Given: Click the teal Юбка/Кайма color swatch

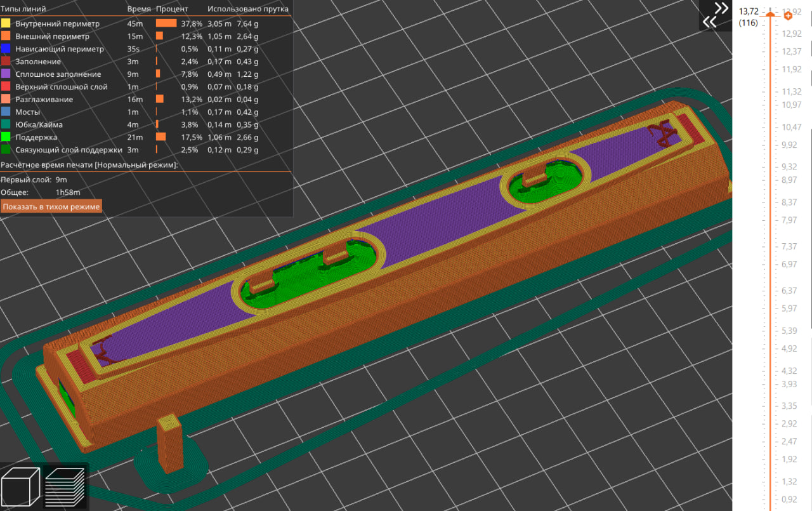Looking at the screenshot, I should [x=6, y=125].
